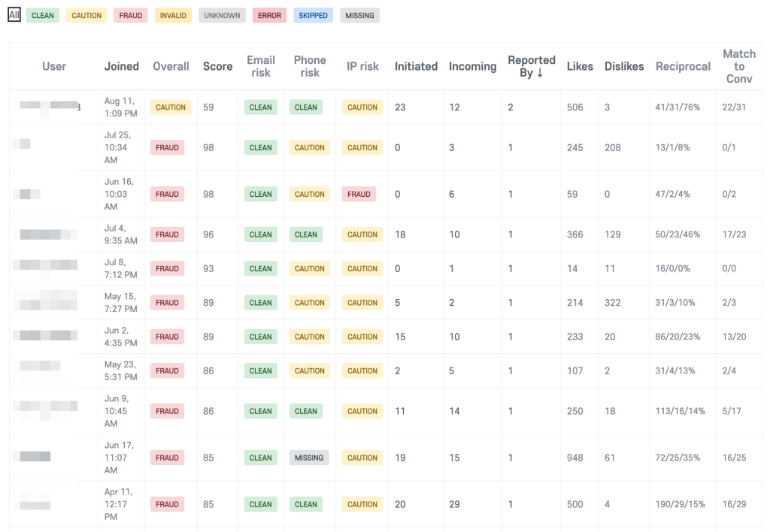Image resolution: width=770 pixels, height=532 pixels.
Task: Filter by CAUTION status
Action: (86, 15)
